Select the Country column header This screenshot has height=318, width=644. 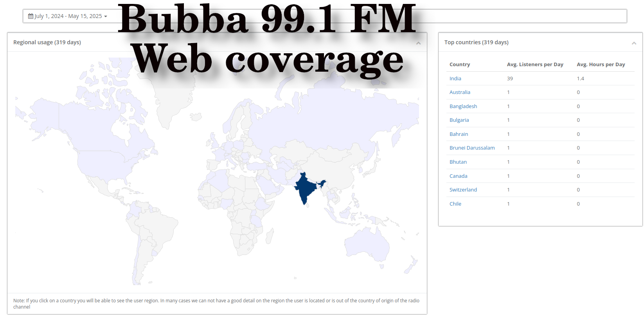click(x=460, y=65)
